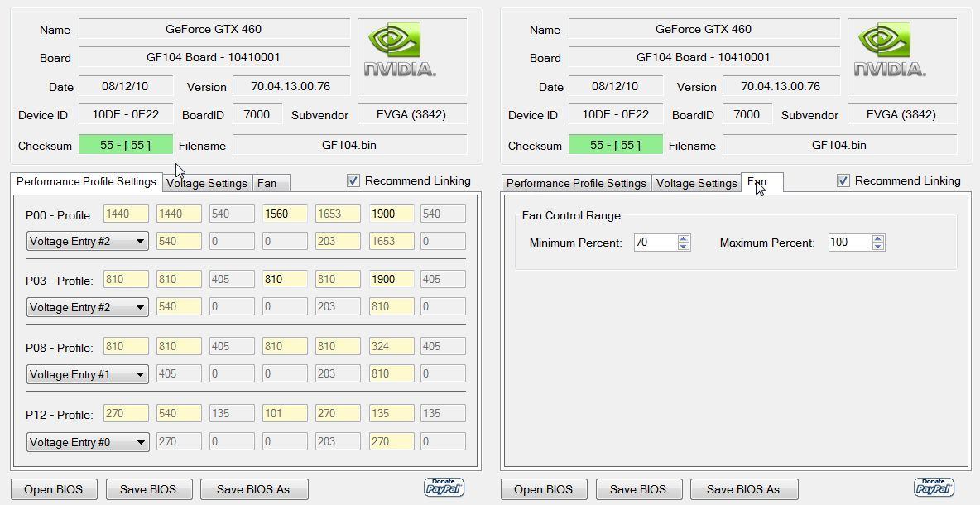The height and width of the screenshot is (505, 980).
Task: Click the Version field in the left window
Action: point(291,85)
